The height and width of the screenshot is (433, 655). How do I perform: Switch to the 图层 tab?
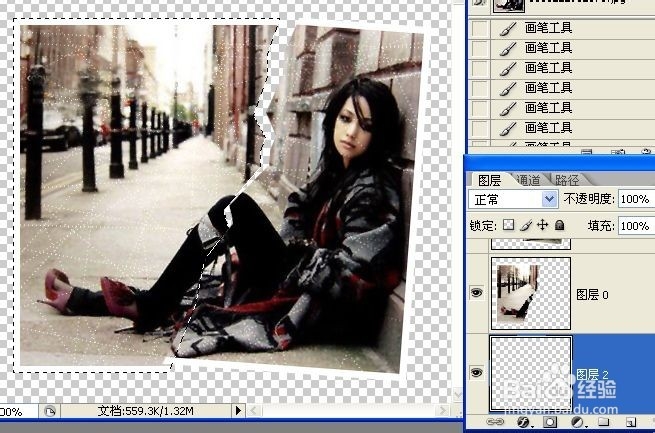click(x=489, y=180)
